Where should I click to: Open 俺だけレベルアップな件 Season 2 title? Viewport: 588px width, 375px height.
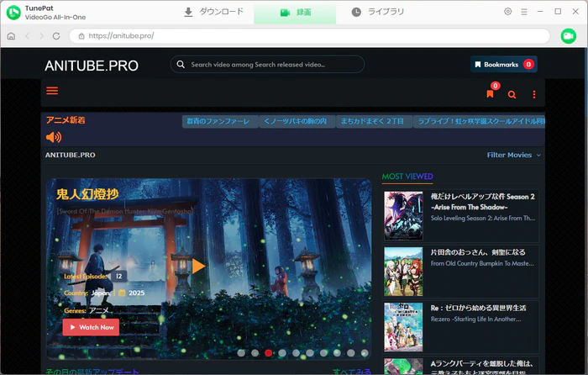483,202
